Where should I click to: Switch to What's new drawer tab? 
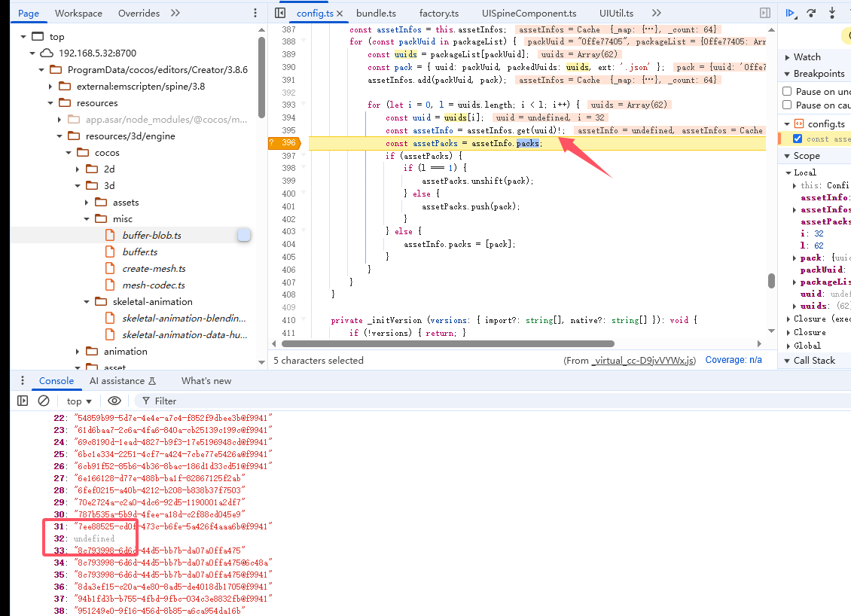206,381
